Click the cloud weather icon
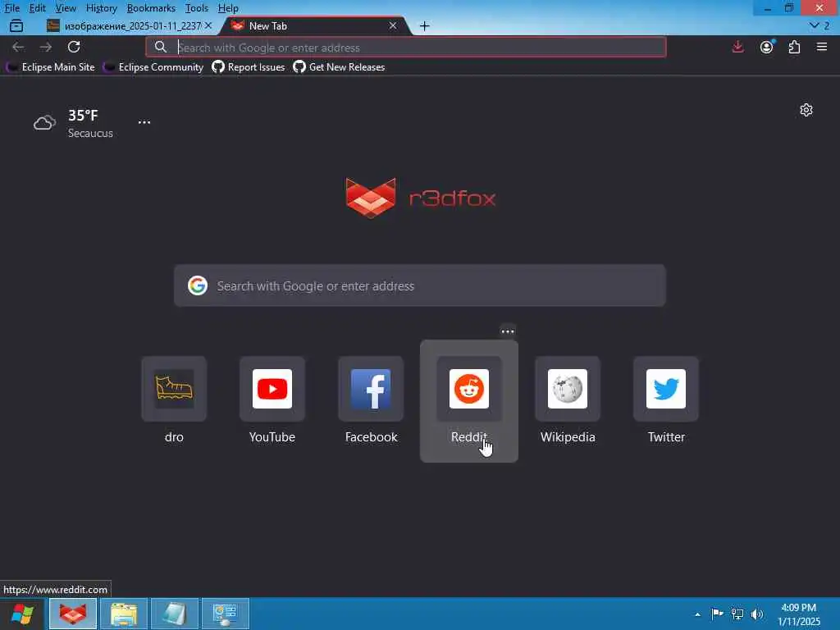 tap(44, 123)
